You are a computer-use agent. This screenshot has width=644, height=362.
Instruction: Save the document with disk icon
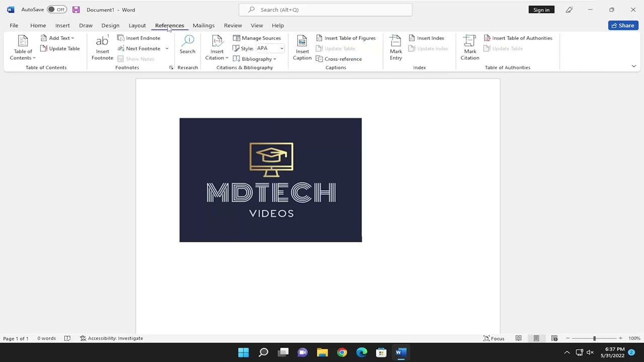click(75, 10)
